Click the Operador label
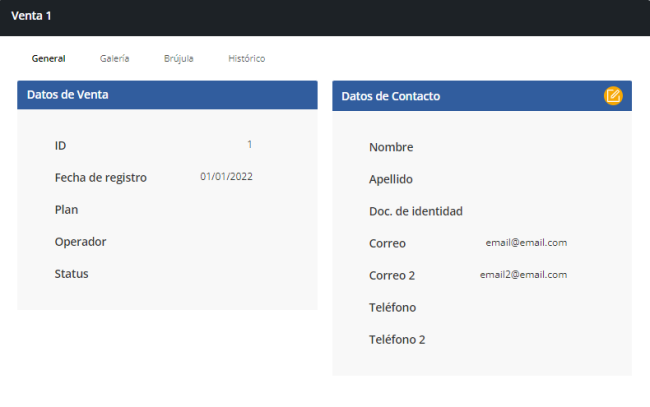650x407 pixels. [80, 242]
